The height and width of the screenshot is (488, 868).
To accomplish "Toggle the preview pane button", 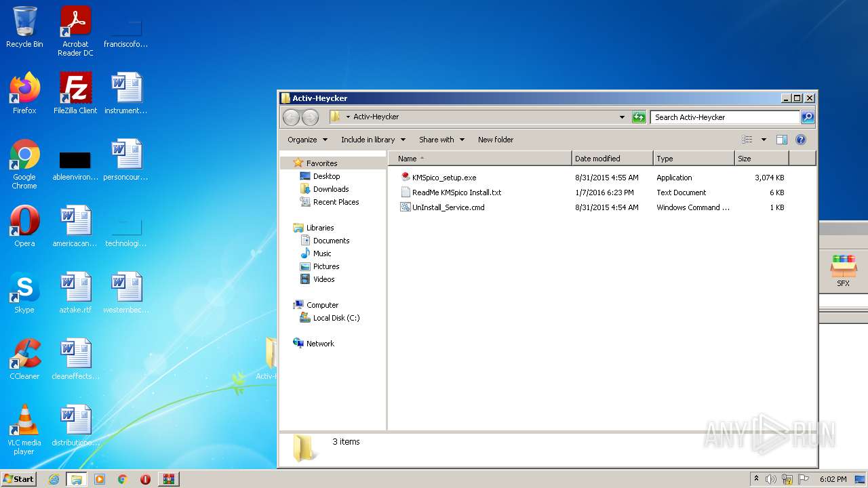I will 781,140.
